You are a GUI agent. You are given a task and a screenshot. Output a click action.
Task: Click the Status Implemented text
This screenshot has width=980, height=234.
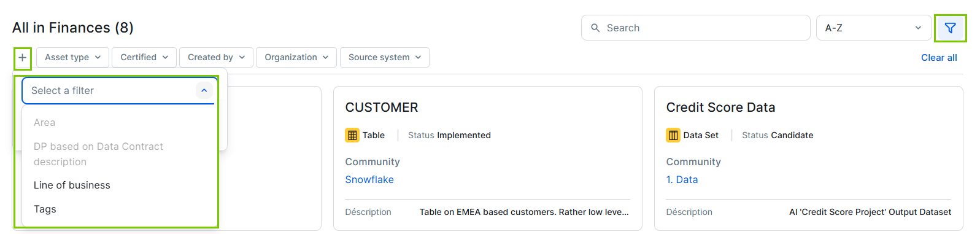(x=449, y=135)
